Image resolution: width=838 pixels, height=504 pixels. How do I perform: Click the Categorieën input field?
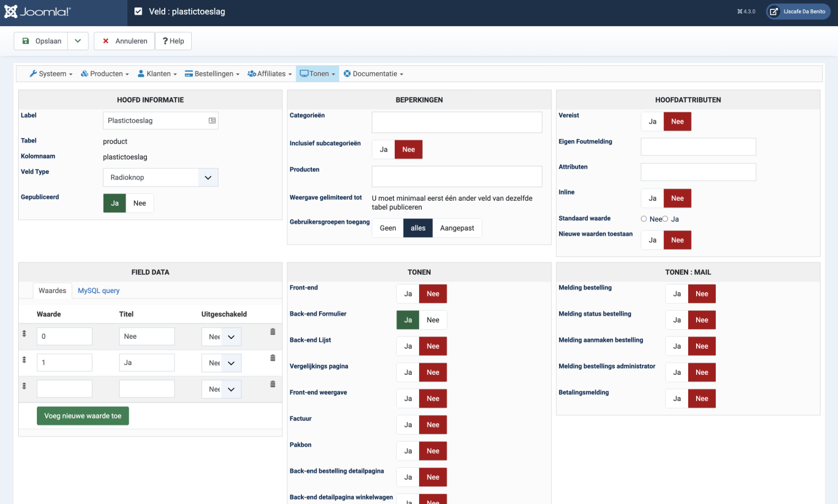click(457, 122)
